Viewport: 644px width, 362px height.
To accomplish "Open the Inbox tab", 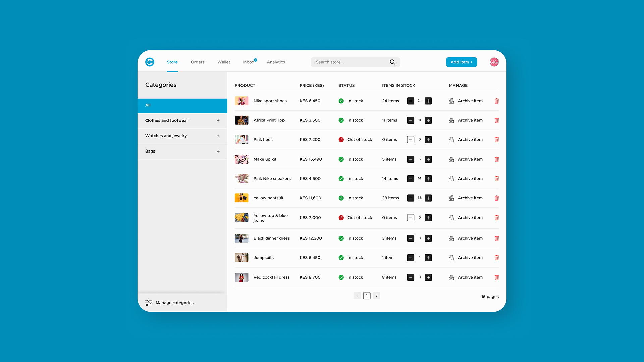I will (x=249, y=62).
